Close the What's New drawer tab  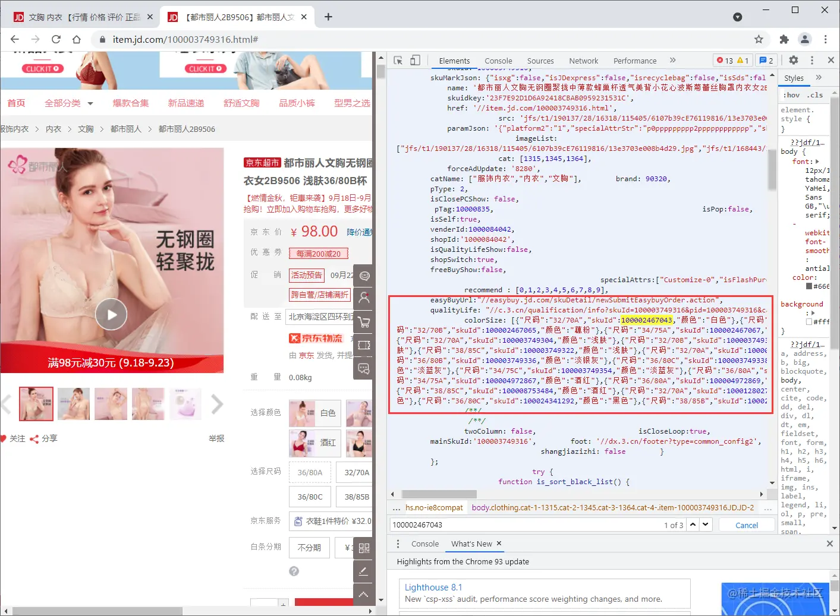[x=499, y=544]
